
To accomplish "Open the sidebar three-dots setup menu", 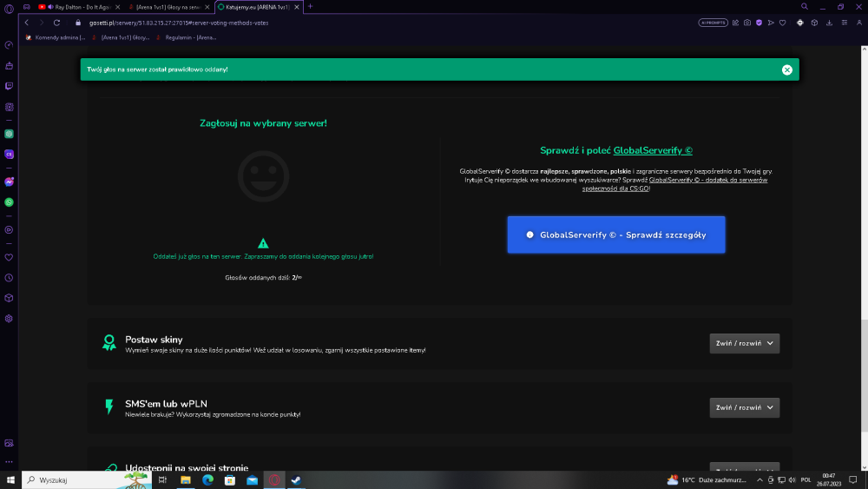I will coord(9,461).
